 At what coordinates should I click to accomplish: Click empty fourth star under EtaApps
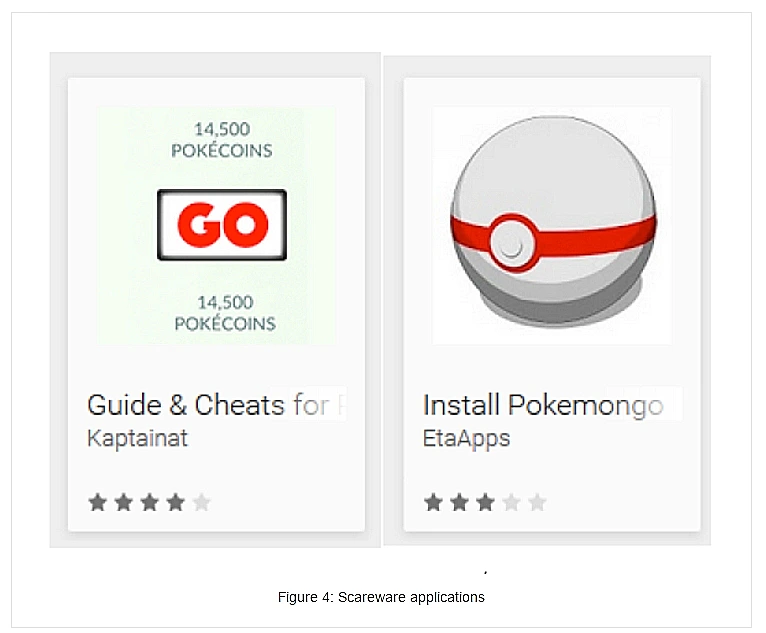pyautogui.click(x=511, y=502)
